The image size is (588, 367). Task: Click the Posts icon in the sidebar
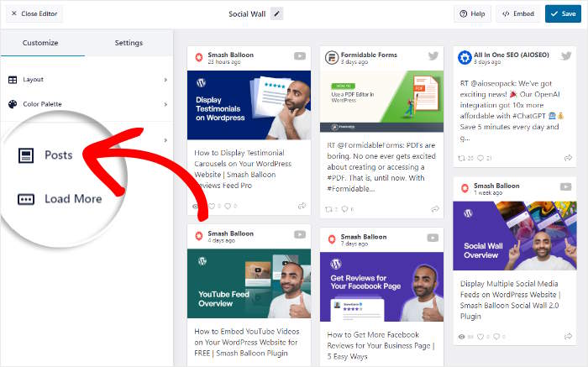(x=26, y=155)
